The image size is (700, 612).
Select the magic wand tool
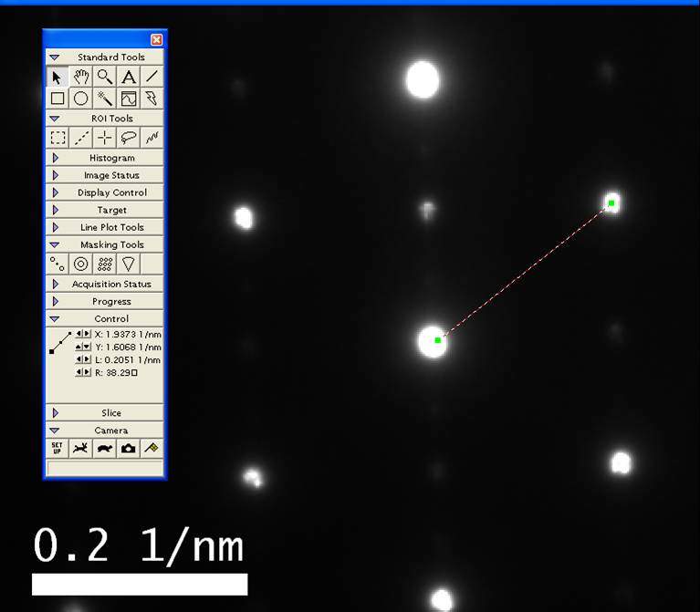(x=104, y=99)
